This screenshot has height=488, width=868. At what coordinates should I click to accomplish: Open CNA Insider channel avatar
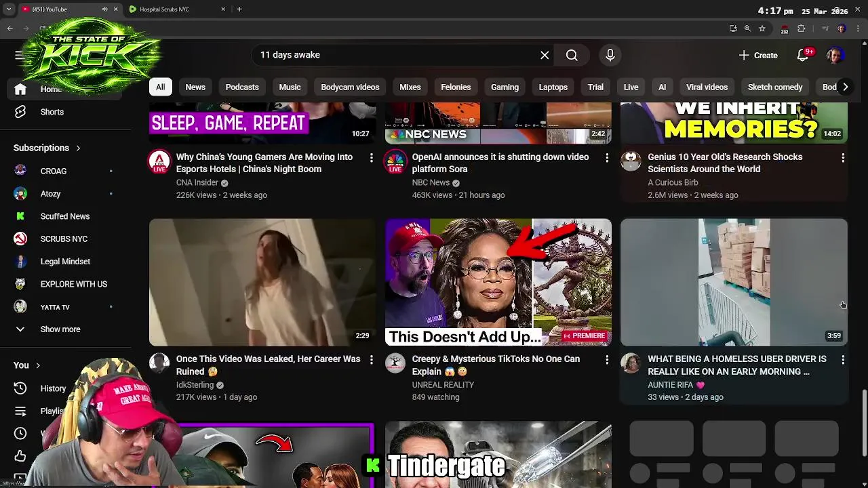point(159,161)
